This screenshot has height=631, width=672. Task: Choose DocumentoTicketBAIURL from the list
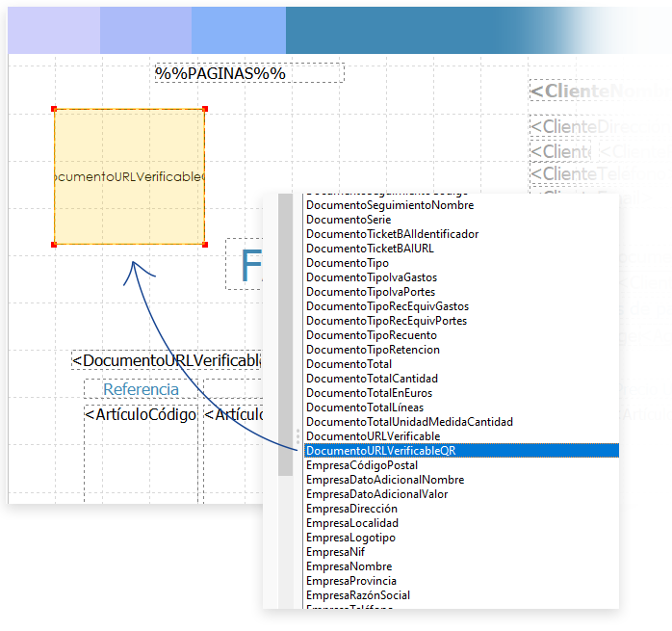click(x=370, y=249)
